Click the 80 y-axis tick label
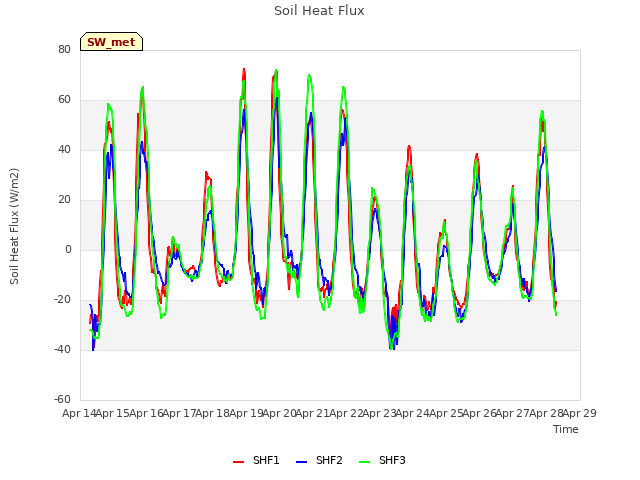 coord(64,50)
